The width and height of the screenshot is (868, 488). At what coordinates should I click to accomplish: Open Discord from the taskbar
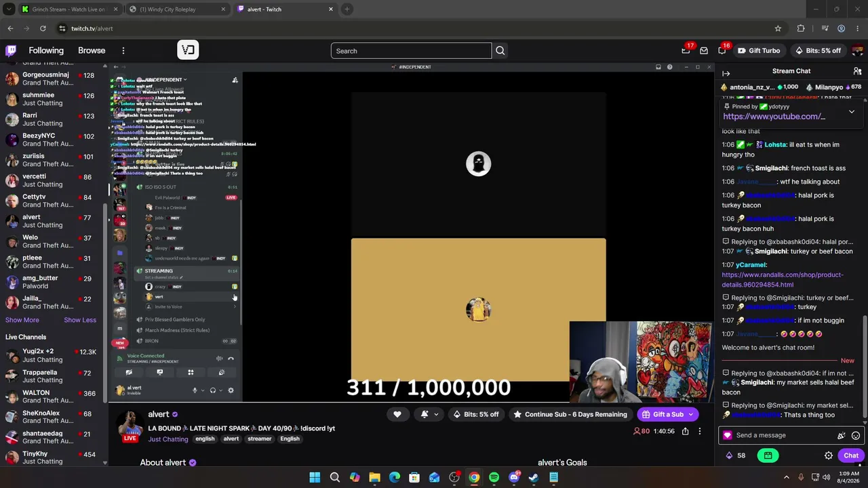click(x=514, y=477)
